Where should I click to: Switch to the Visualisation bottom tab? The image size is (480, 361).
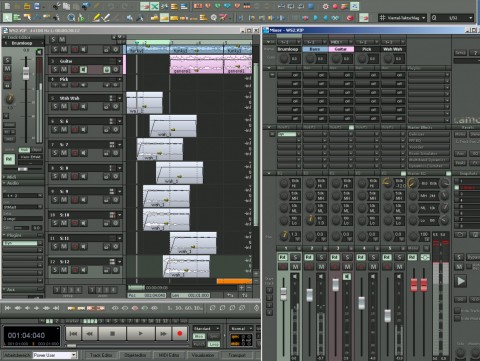pyautogui.click(x=203, y=355)
